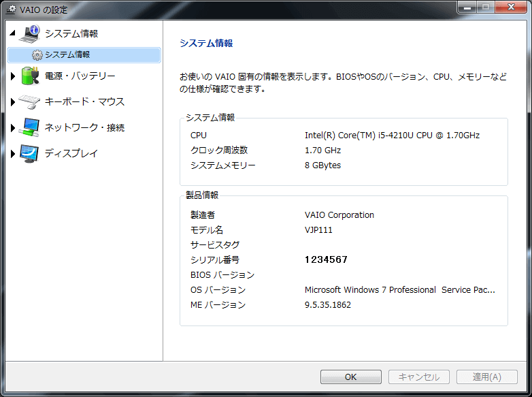Click the VAIO の設定 title bar gear icon
Viewport: 532px width, 397px height.
pos(11,10)
